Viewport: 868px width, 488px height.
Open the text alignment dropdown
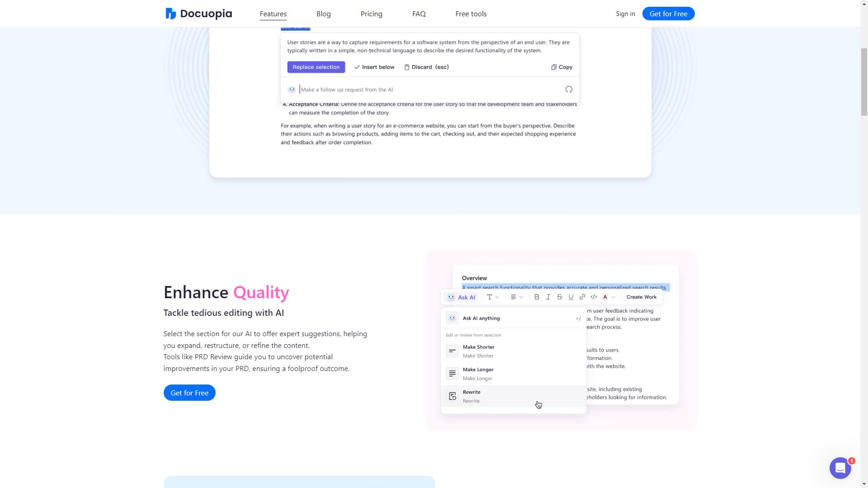(517, 297)
